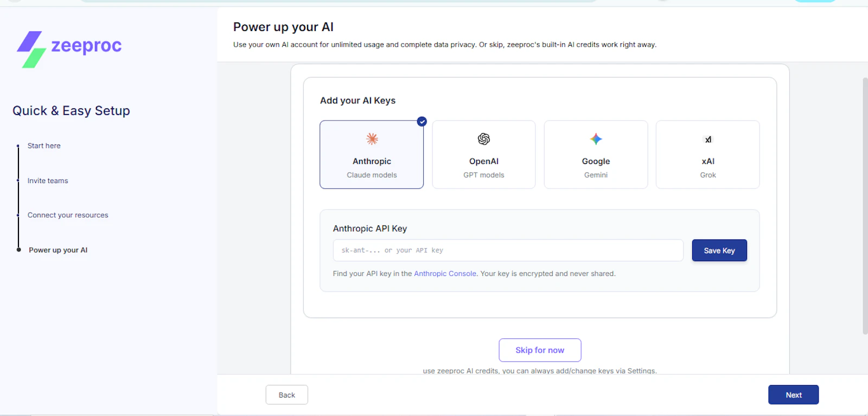Click the Anthropic API Key label

click(370, 229)
